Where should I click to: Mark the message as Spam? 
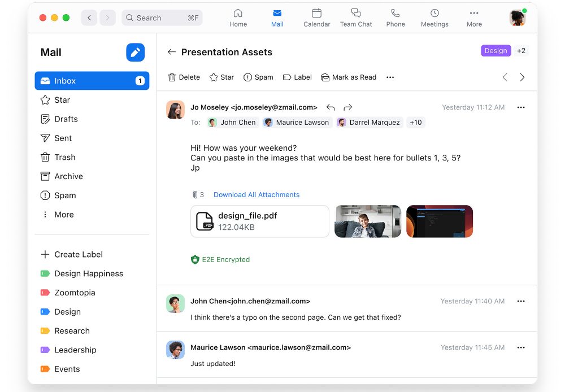coord(258,77)
